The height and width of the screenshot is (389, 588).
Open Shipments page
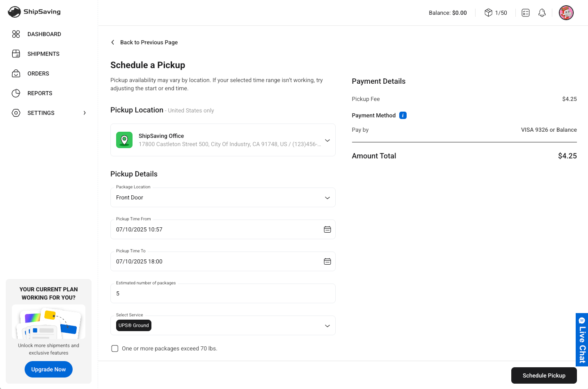[x=43, y=54]
